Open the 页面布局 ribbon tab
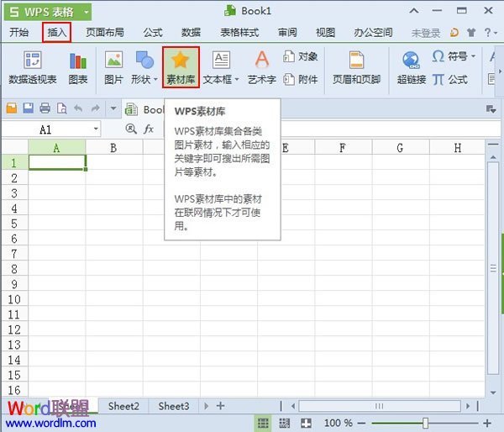The height and width of the screenshot is (432, 504). 105,33
